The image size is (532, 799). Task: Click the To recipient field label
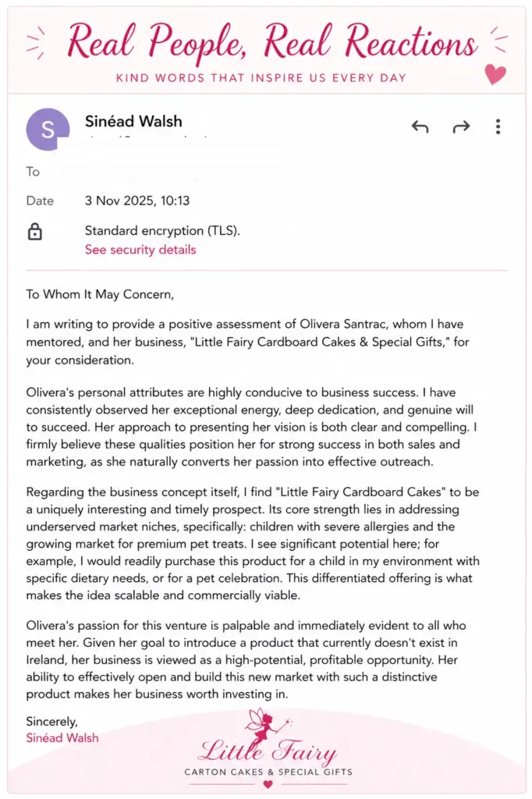33,172
